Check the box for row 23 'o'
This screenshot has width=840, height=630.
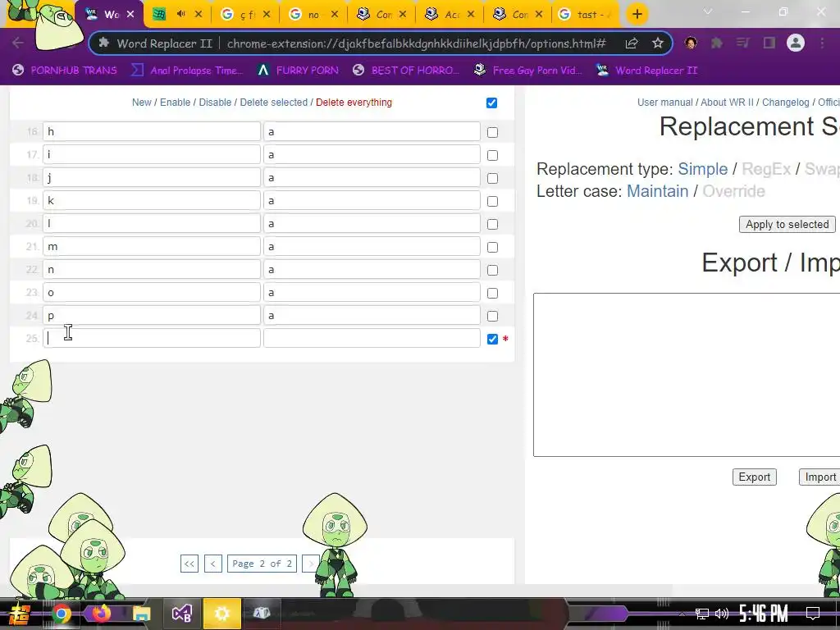tap(492, 294)
